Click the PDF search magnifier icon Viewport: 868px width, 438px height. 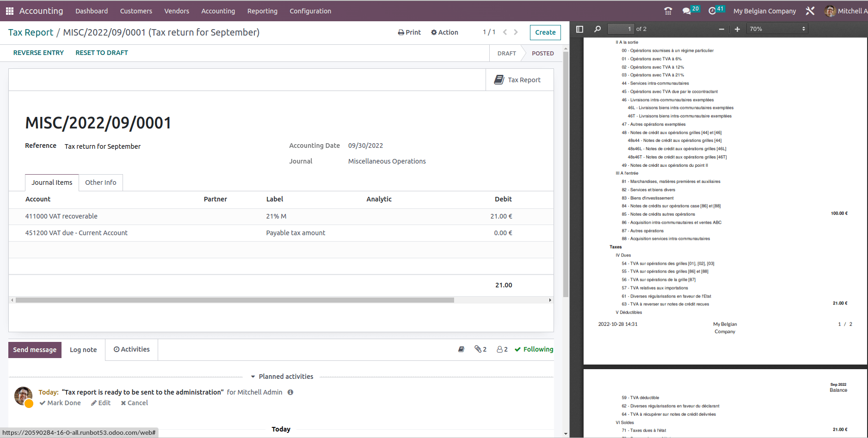[597, 29]
